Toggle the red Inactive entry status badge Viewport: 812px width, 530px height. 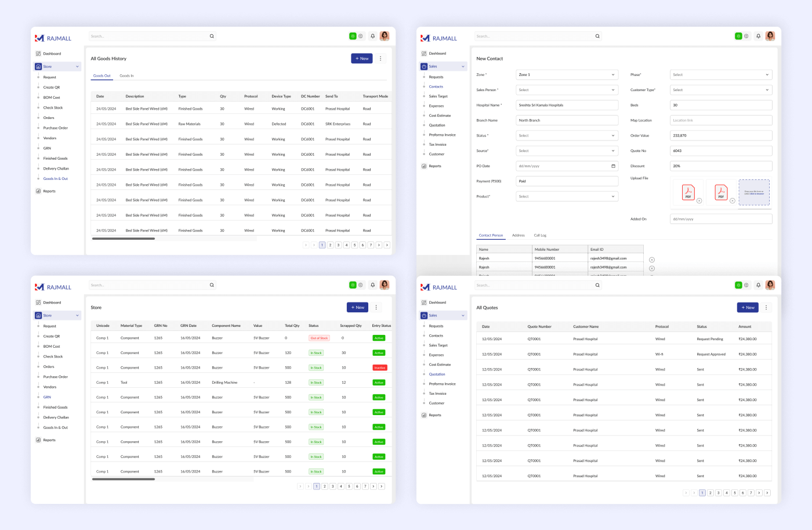(x=379, y=368)
